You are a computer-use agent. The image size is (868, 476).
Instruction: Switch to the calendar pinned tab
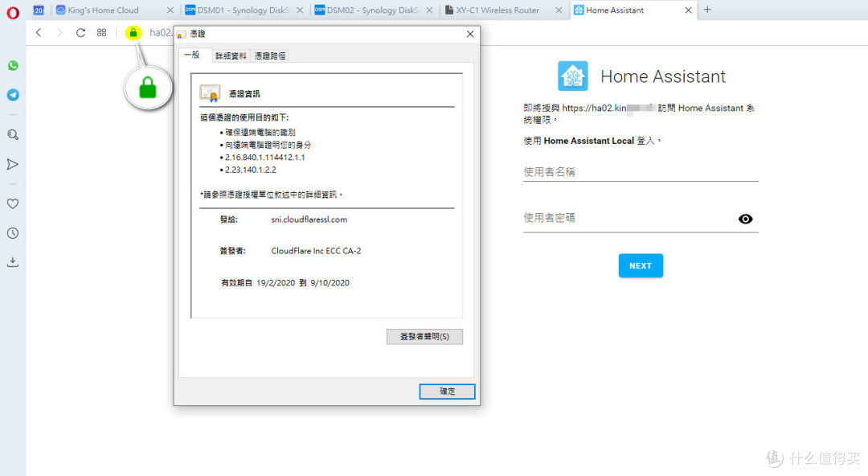(39, 10)
